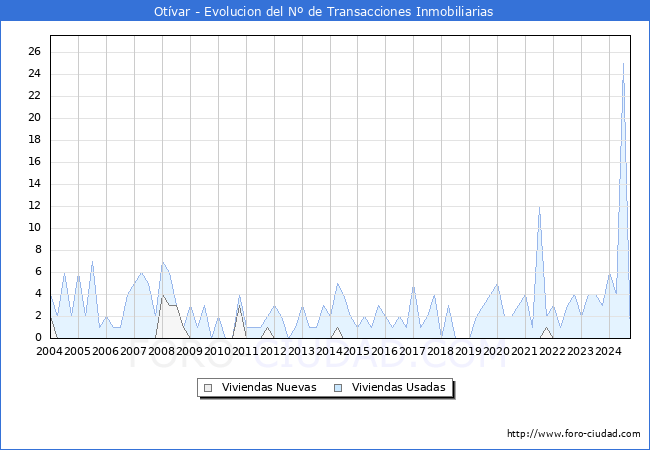Open the foro-ciudad.com URL link
650x450 pixels.
point(574,434)
